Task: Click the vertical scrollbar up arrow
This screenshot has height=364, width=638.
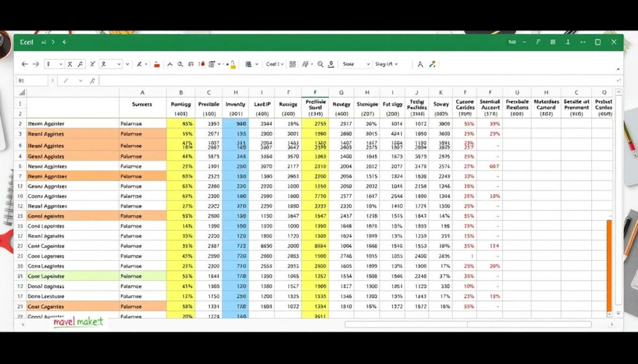Action: (619, 93)
